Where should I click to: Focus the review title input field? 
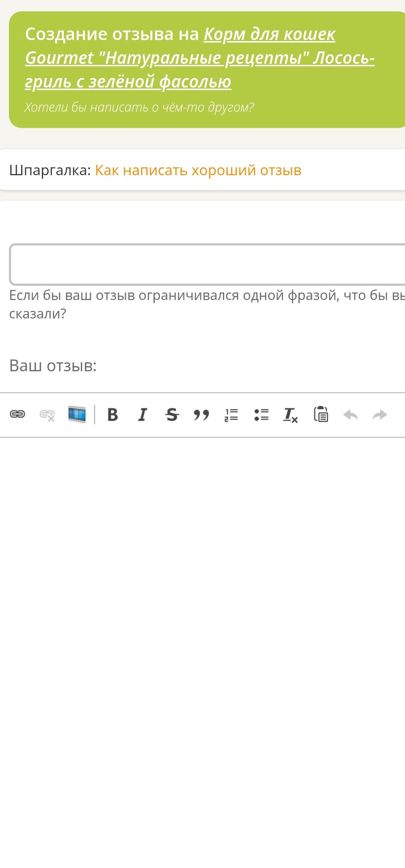207,264
